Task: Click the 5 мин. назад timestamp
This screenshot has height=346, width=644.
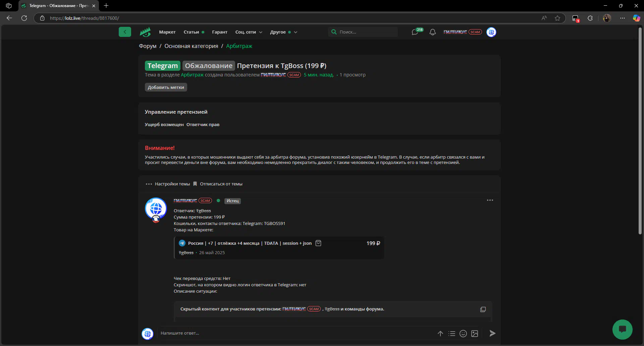Action: coord(319,75)
